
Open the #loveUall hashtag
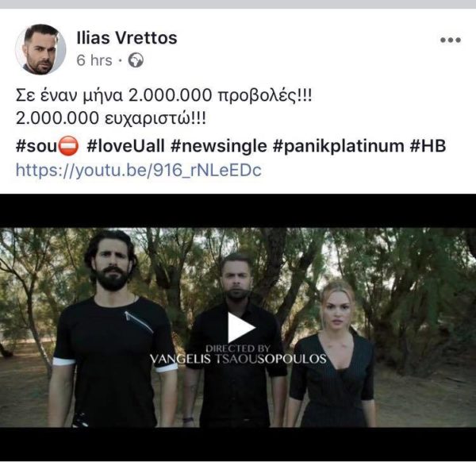[125, 146]
